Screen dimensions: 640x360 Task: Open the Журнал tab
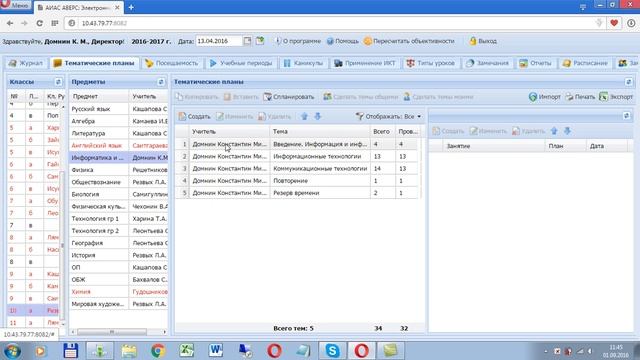point(25,63)
